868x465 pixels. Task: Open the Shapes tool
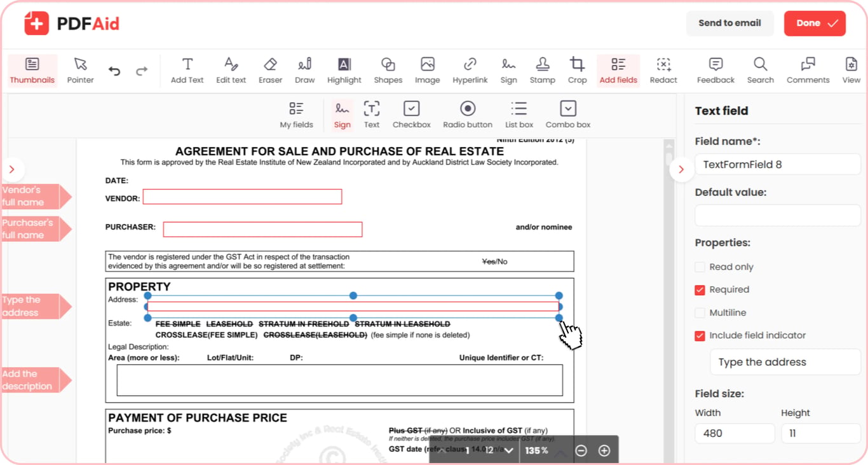tap(388, 71)
